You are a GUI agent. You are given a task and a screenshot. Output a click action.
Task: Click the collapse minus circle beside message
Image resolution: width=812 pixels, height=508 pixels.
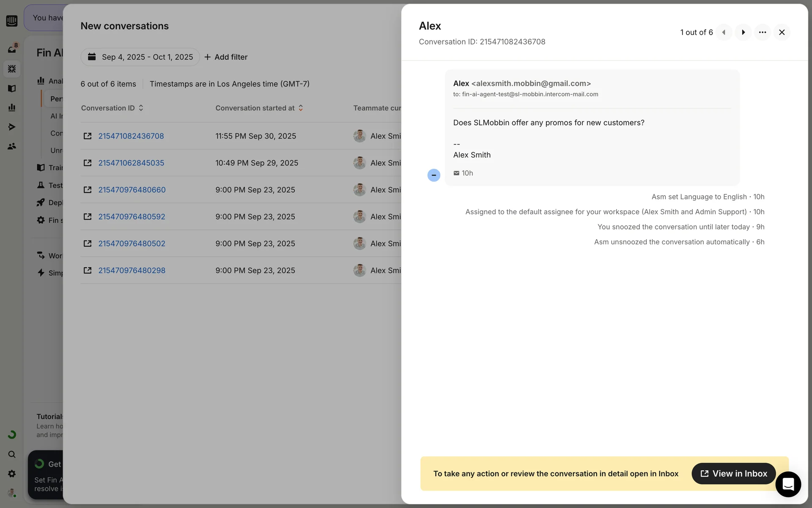433,175
